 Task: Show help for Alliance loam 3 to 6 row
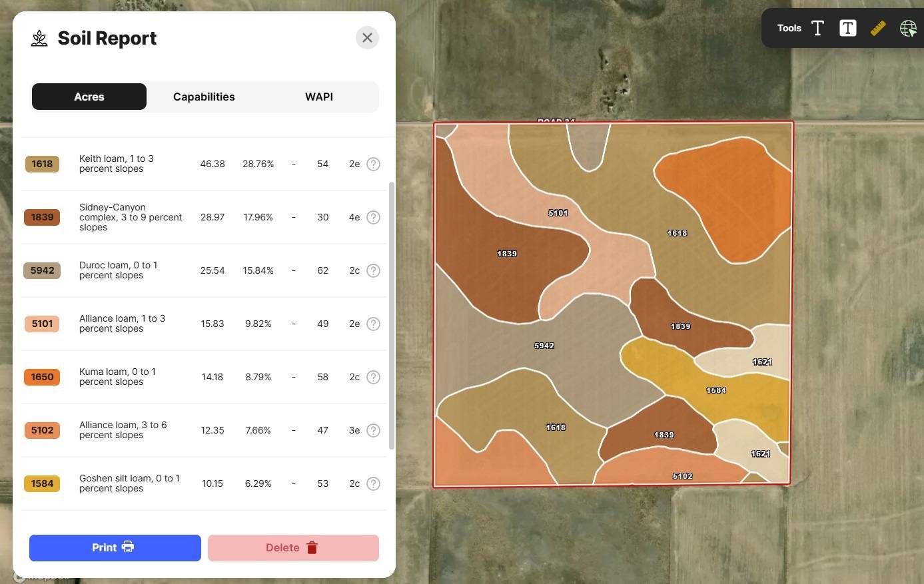point(374,430)
